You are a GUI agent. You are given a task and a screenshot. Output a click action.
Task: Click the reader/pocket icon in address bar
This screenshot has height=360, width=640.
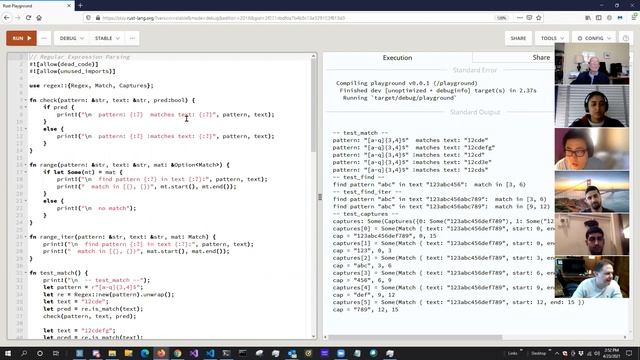(529, 18)
